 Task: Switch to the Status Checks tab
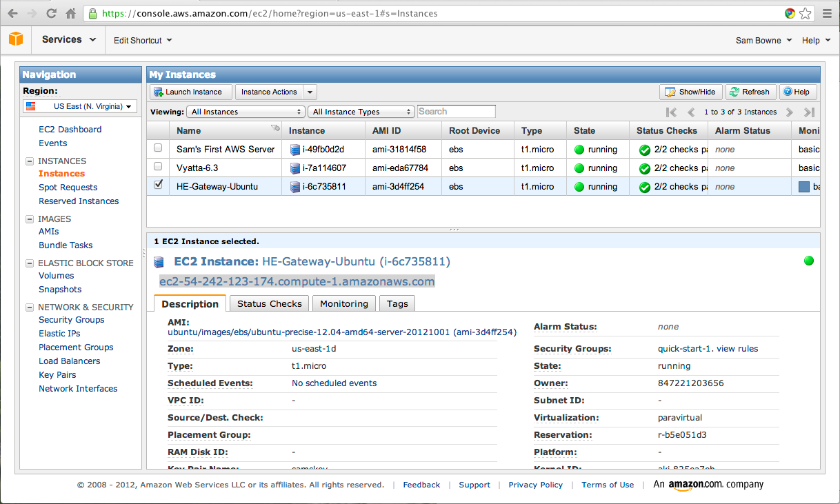point(269,303)
